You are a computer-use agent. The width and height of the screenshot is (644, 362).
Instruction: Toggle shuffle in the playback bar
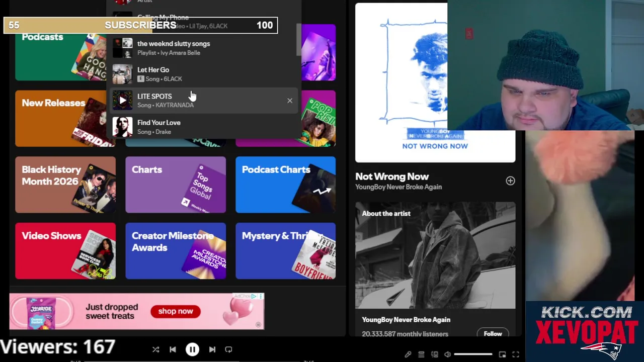(x=155, y=349)
